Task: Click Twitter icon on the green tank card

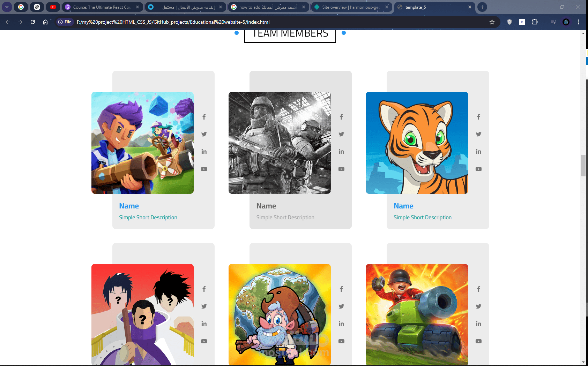Action: click(x=478, y=306)
